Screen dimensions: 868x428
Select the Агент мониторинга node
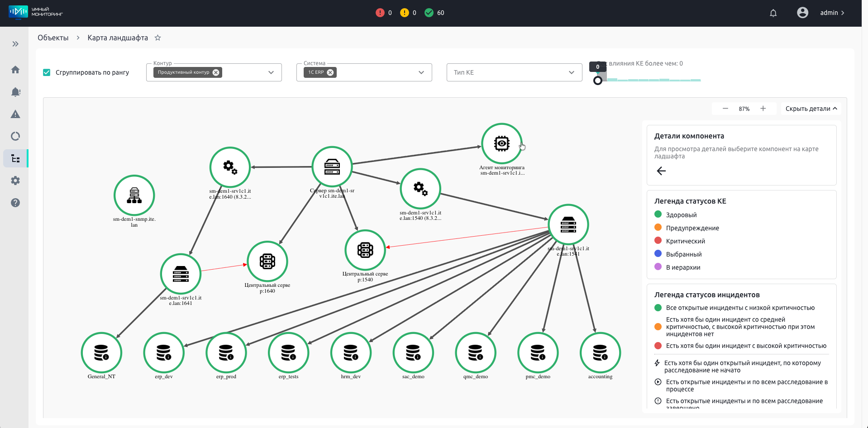501,144
